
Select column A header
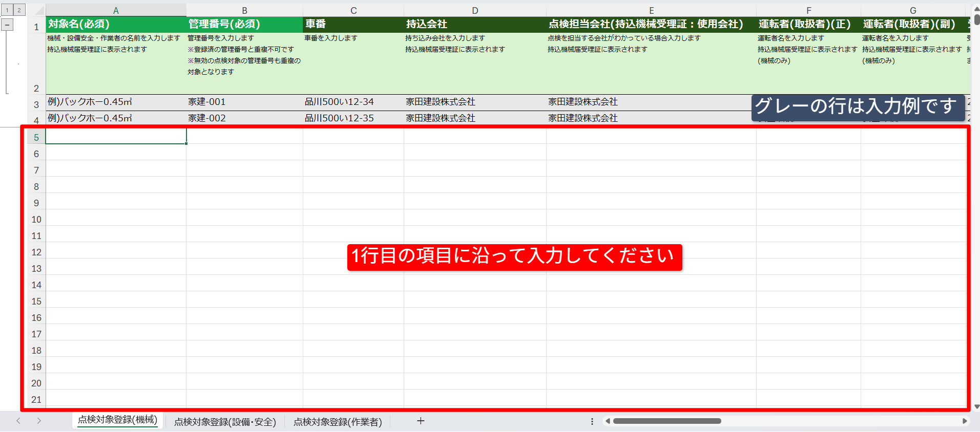[x=116, y=10]
